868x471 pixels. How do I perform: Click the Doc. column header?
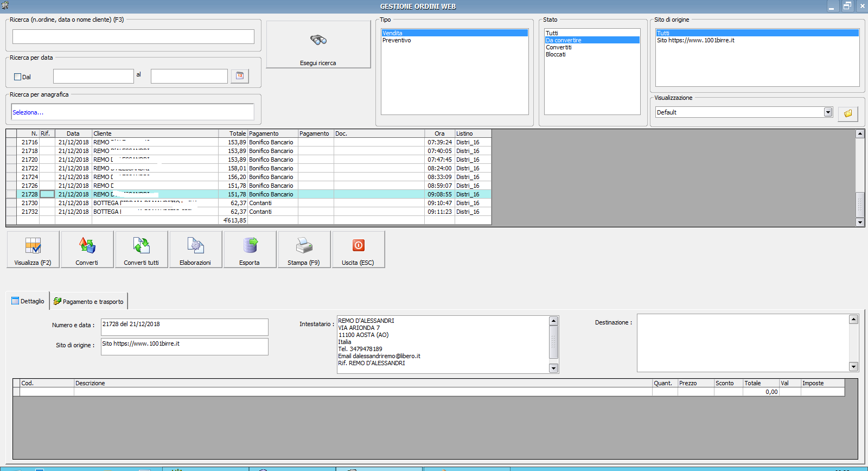click(x=379, y=133)
